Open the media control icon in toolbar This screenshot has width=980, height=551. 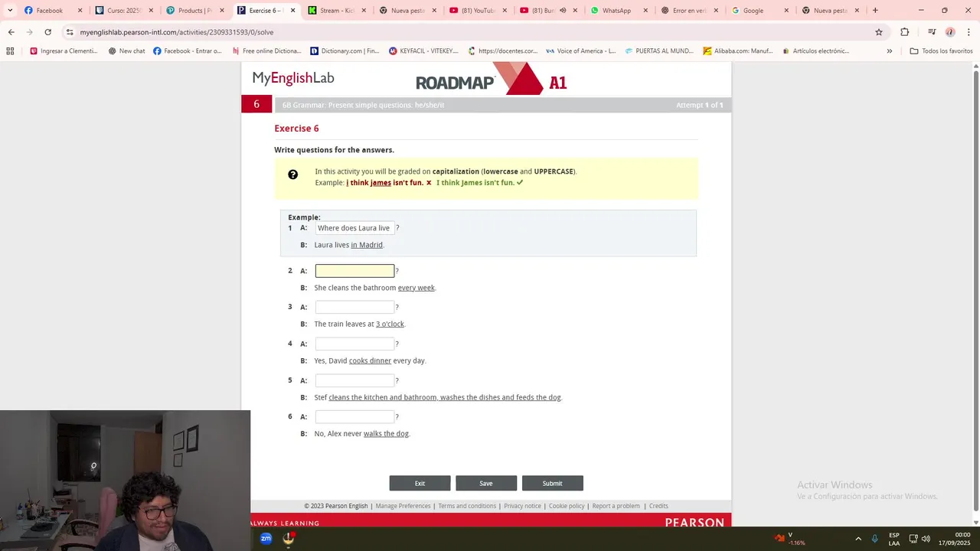pyautogui.click(x=932, y=32)
